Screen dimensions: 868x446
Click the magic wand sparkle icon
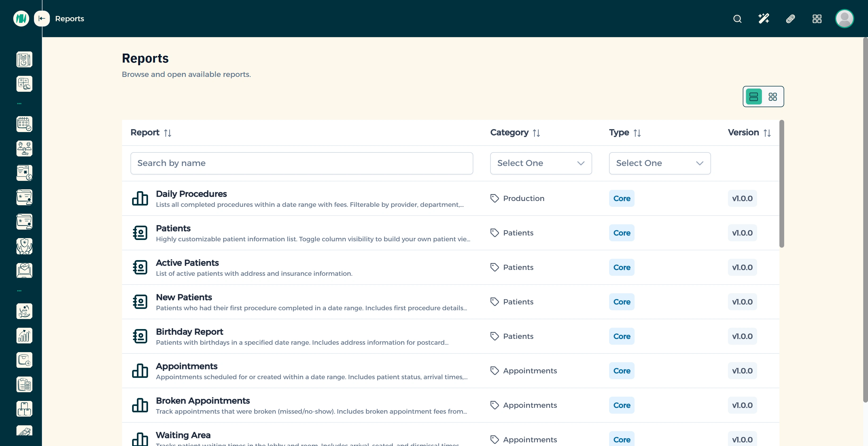[x=763, y=19]
